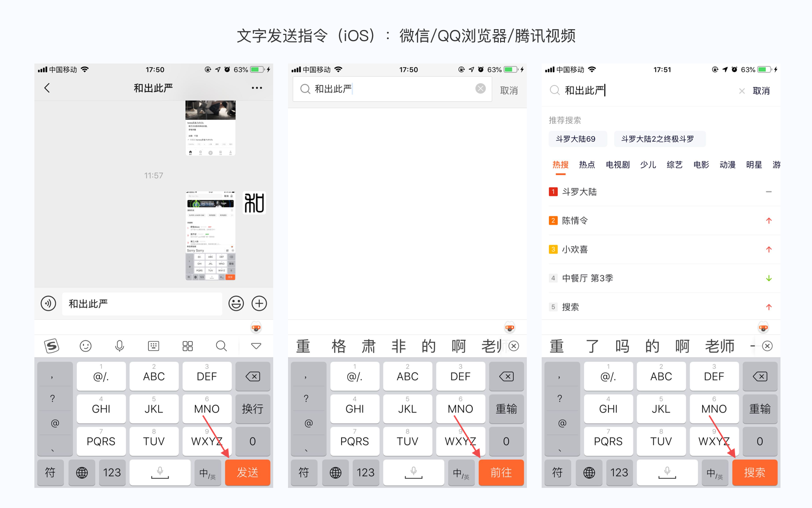
Task: Choose candidate 格 on QQ Browser keyboard
Action: point(339,346)
